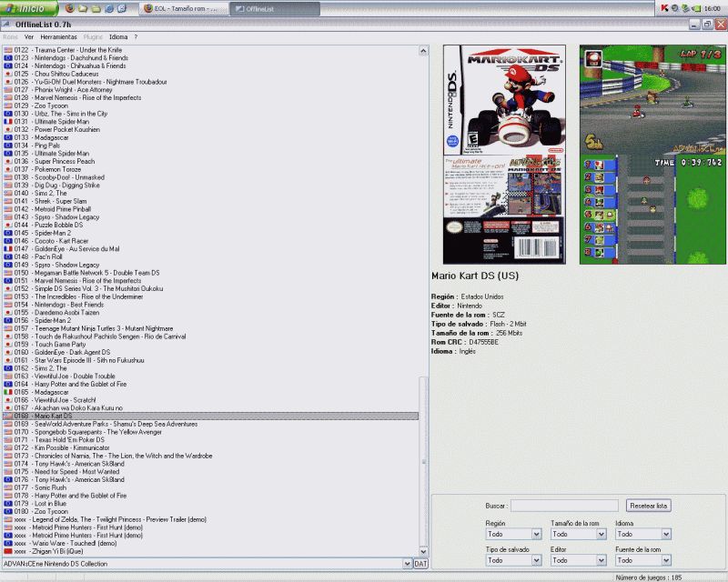Screen dimensions: 728x582
Task: Open the Fuente de la rom dropdown
Action: pos(643,561)
